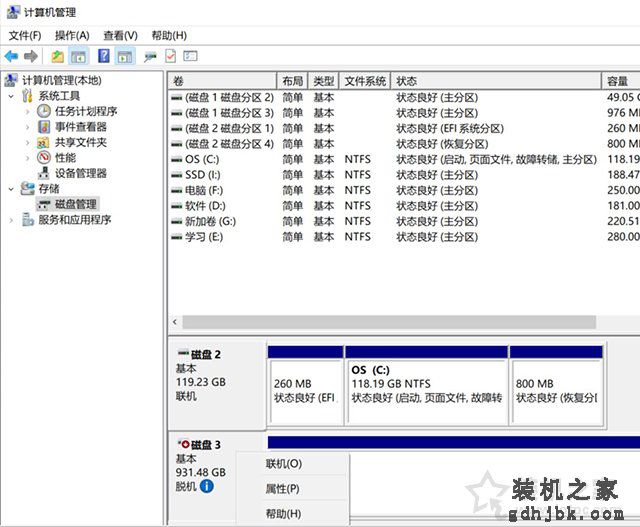
Task: Select the 软件 (D:) volume row
Action: pyautogui.click(x=404, y=206)
